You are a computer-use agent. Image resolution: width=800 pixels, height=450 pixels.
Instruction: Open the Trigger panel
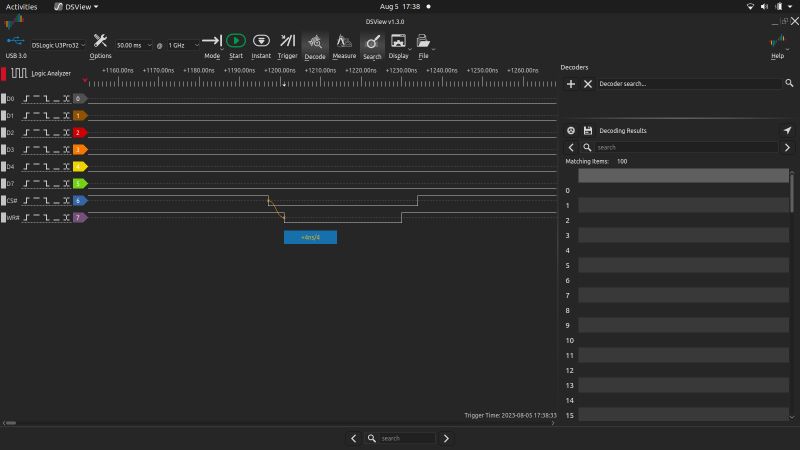tap(287, 46)
